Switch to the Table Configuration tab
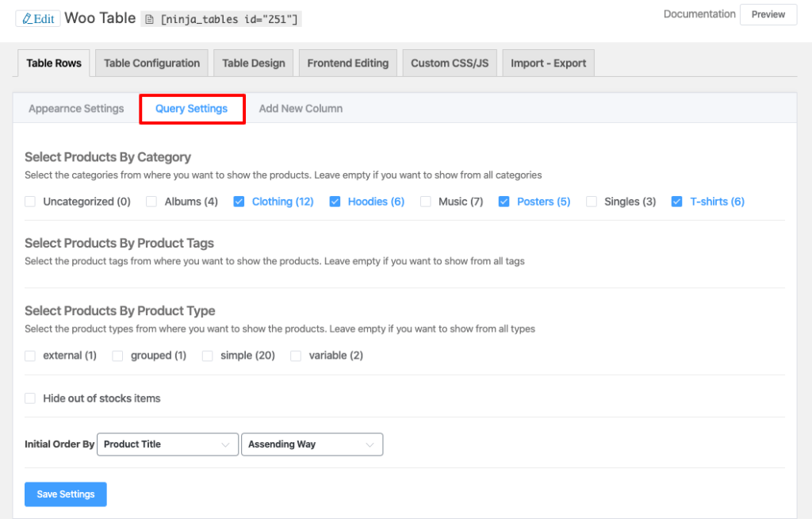 tap(151, 63)
